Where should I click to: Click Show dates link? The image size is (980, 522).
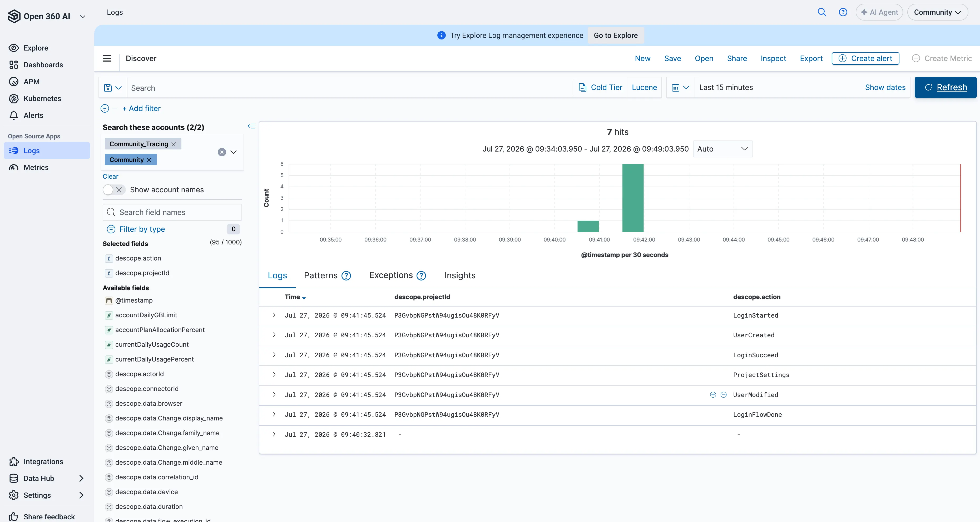pos(885,87)
